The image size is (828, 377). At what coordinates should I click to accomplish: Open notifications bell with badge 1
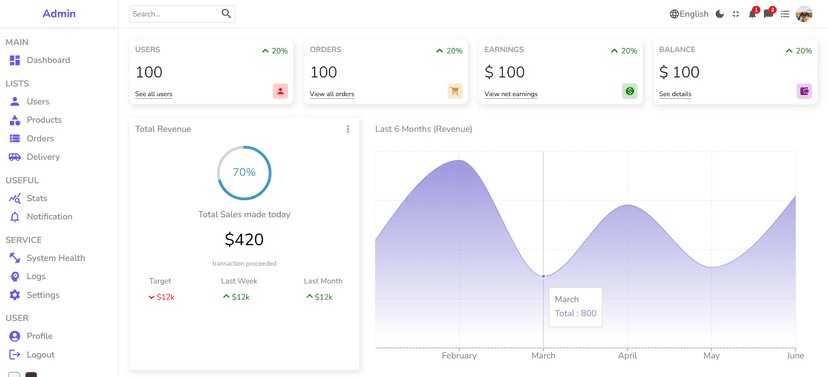[x=752, y=14]
